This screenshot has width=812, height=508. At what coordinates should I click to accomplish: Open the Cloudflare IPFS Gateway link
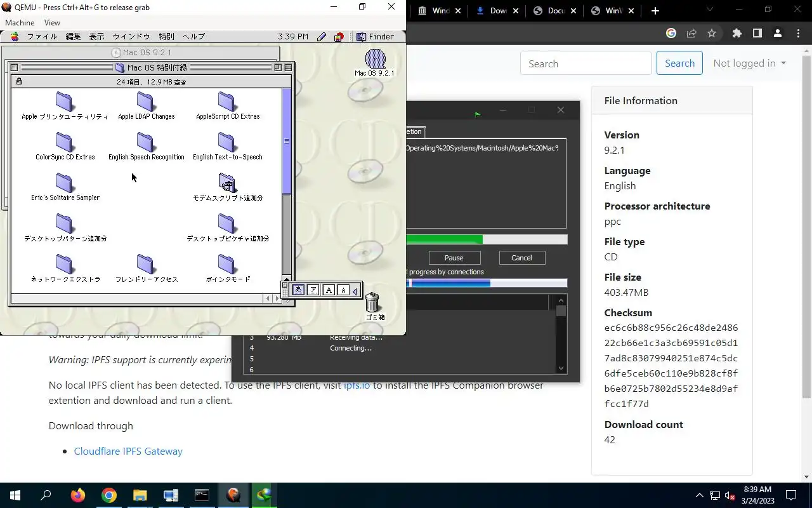pyautogui.click(x=128, y=451)
